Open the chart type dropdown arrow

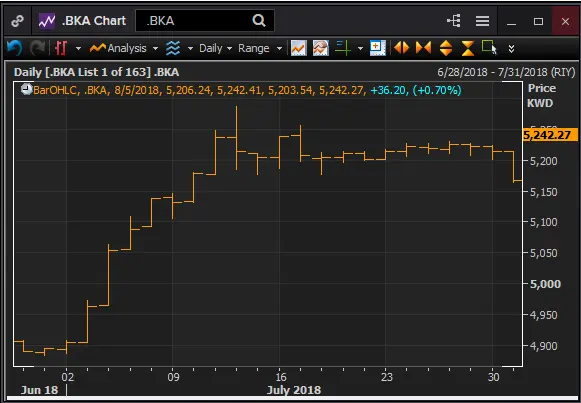(78, 49)
